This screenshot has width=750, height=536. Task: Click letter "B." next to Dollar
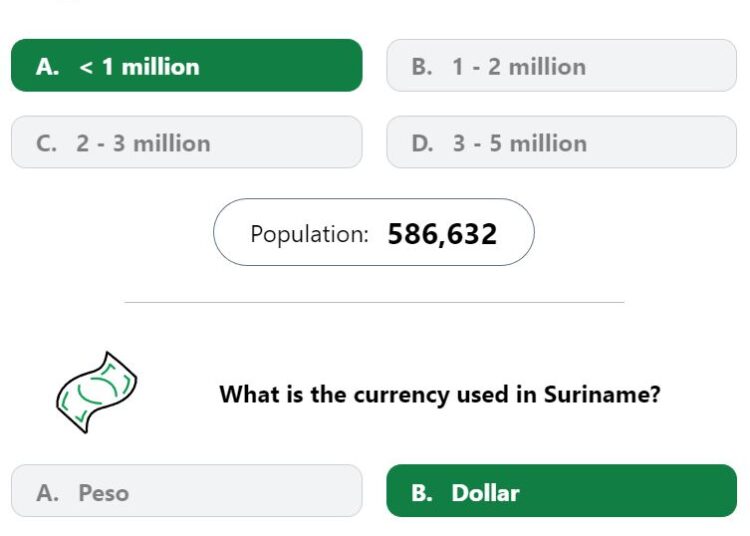coord(421,492)
